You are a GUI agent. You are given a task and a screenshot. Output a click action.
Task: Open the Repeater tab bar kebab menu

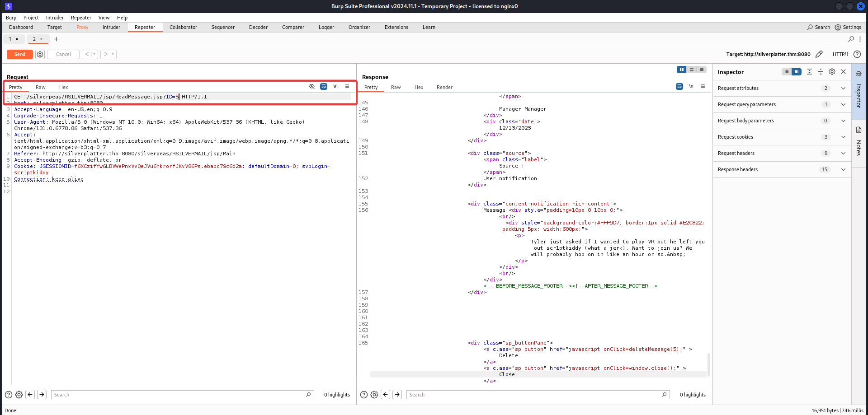coord(860,39)
